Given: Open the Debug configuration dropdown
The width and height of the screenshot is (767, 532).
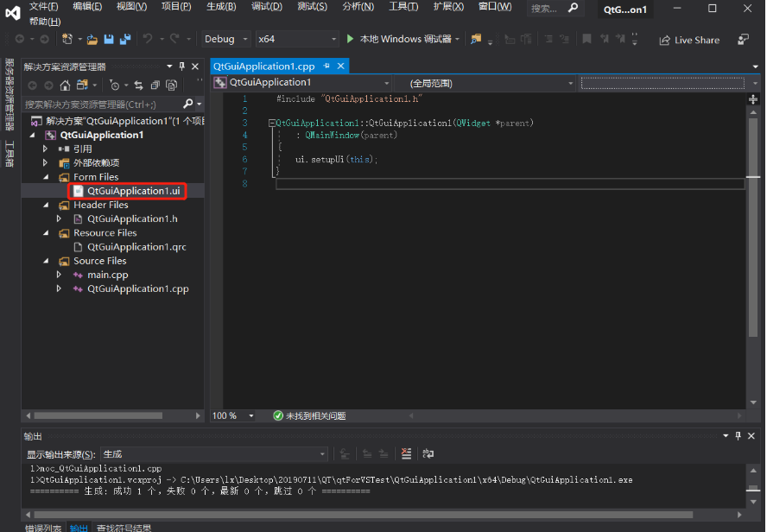Looking at the screenshot, I should pyautogui.click(x=226, y=39).
